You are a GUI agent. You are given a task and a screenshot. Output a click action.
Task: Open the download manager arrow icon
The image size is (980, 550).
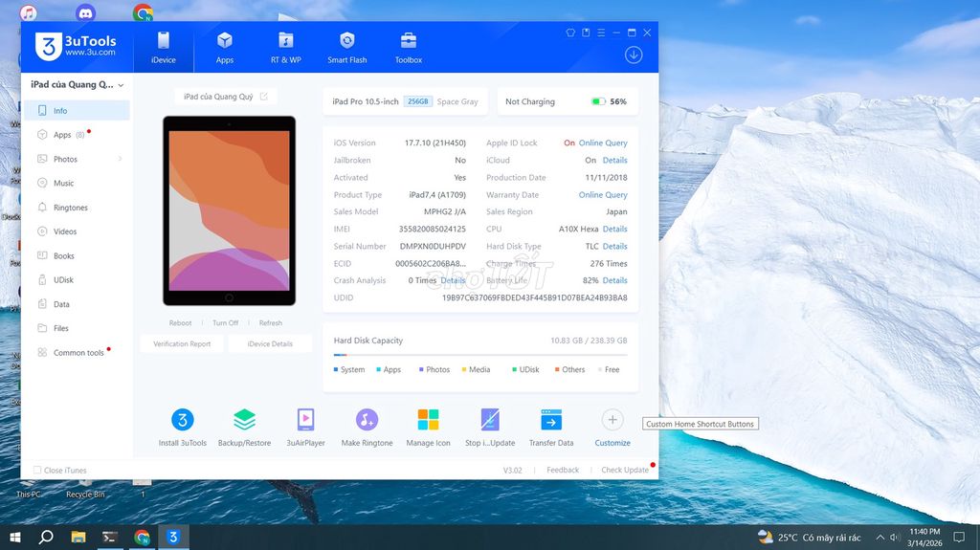point(634,55)
